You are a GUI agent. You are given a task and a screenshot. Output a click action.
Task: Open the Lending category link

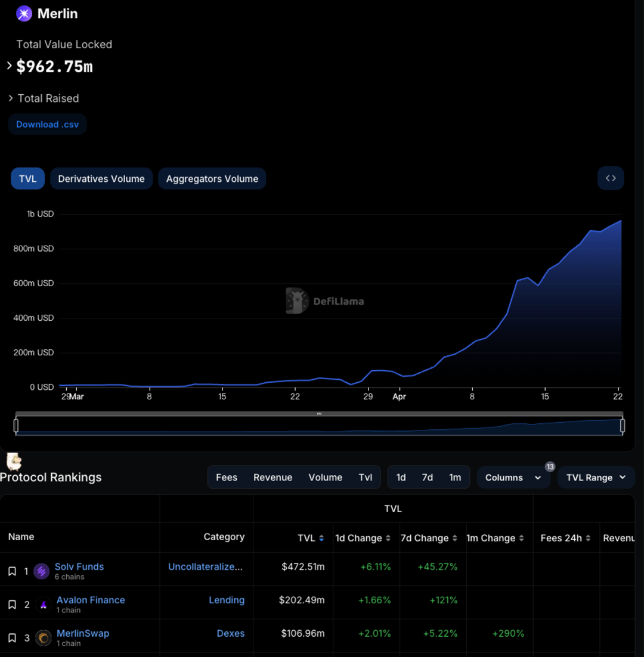227,600
